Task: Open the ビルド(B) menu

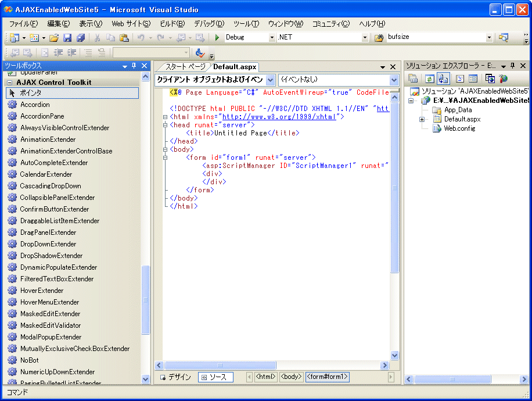Action: (172, 24)
